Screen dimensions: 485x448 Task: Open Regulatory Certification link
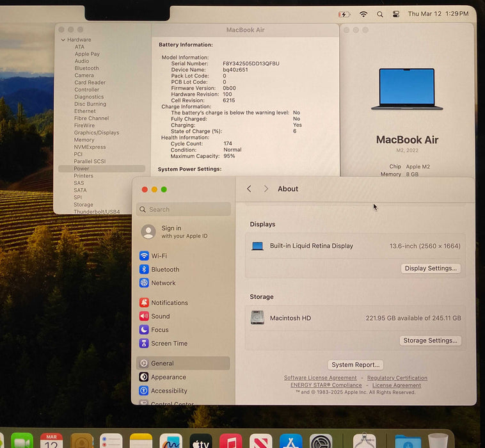(x=397, y=378)
